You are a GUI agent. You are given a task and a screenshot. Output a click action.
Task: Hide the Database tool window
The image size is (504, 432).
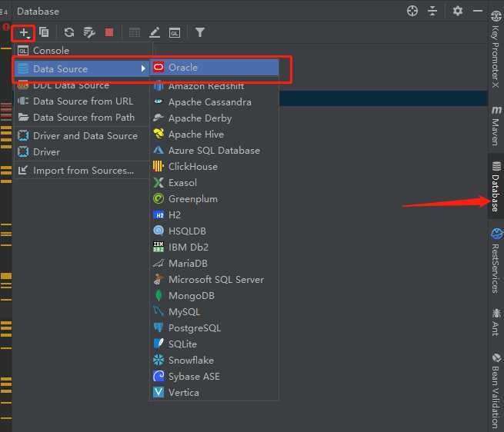click(x=478, y=11)
